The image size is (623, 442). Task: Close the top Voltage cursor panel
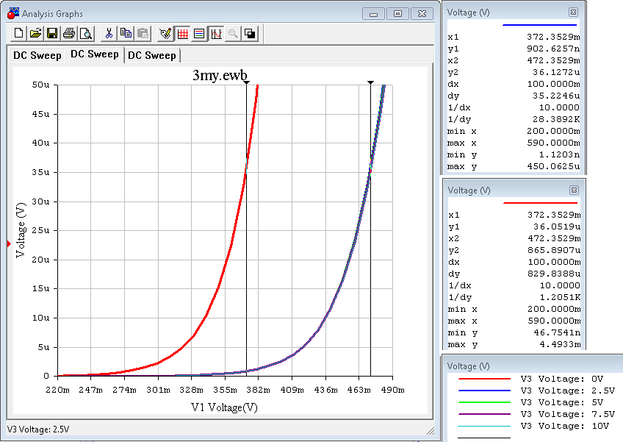tap(573, 12)
